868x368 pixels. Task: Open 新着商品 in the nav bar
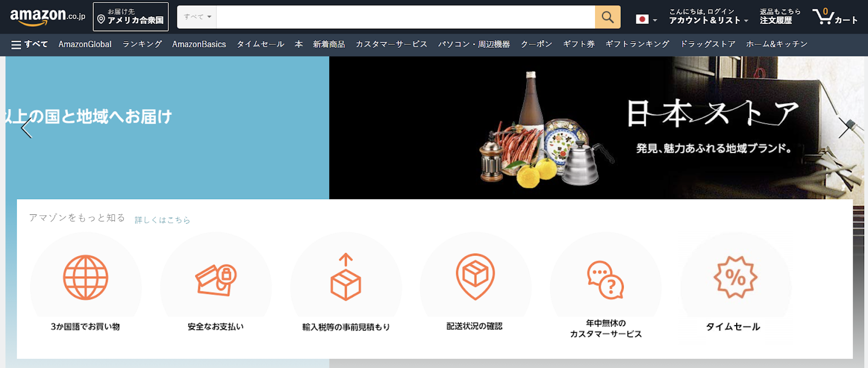329,45
